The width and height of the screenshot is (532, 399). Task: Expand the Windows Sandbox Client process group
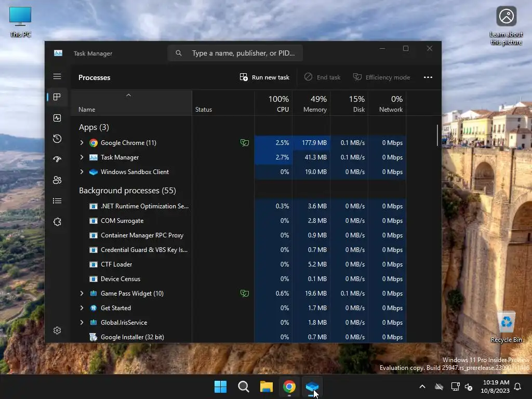(82, 172)
